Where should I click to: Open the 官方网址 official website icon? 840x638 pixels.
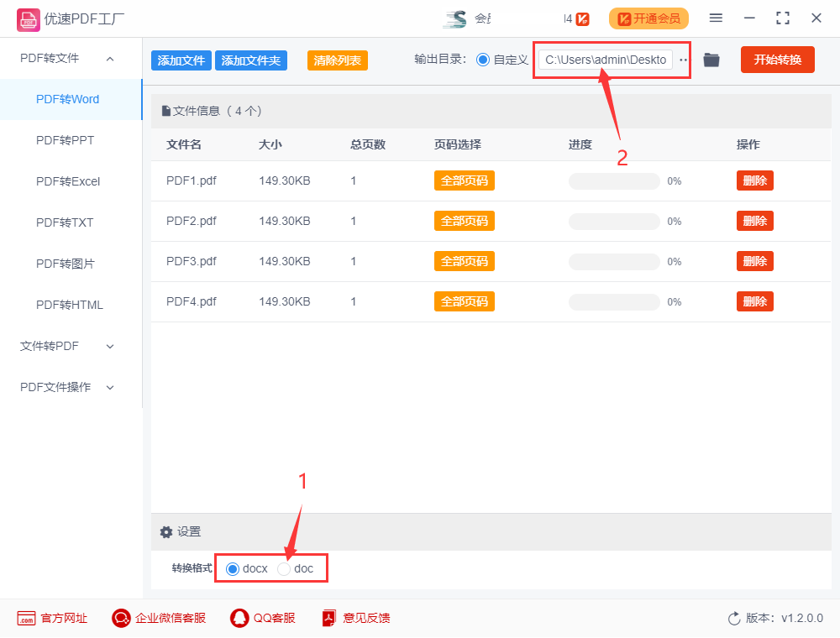25,618
